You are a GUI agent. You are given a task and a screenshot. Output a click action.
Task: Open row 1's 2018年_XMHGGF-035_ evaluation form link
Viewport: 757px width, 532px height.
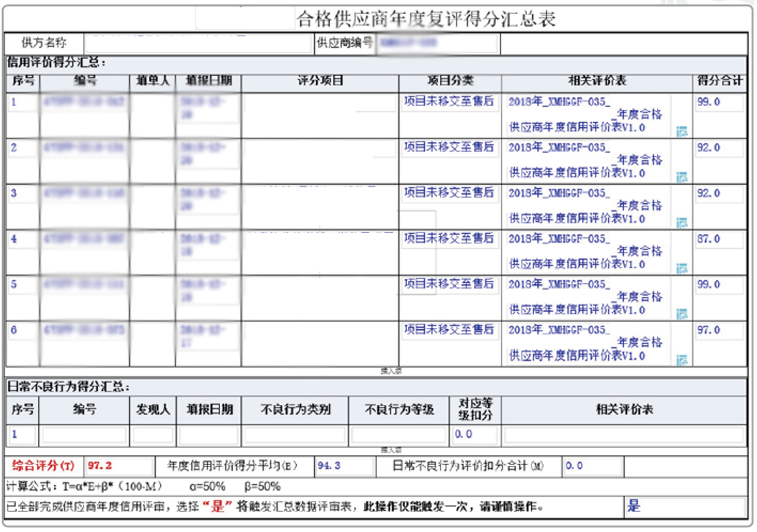(x=585, y=115)
